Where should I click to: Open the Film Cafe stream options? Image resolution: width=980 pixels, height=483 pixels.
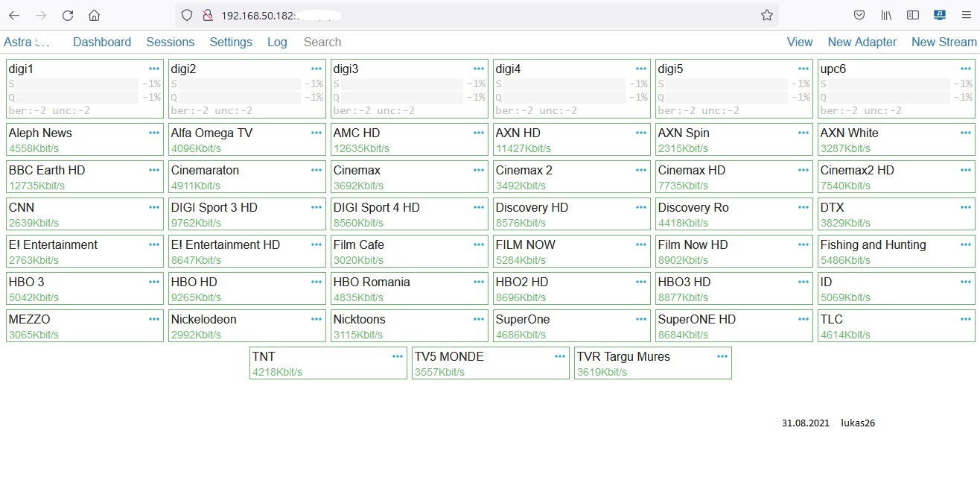(479, 244)
